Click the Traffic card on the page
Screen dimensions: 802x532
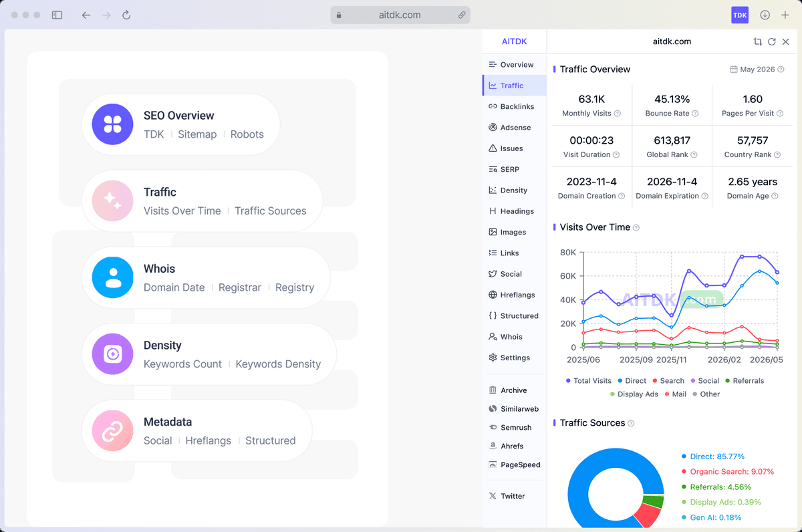(x=202, y=201)
